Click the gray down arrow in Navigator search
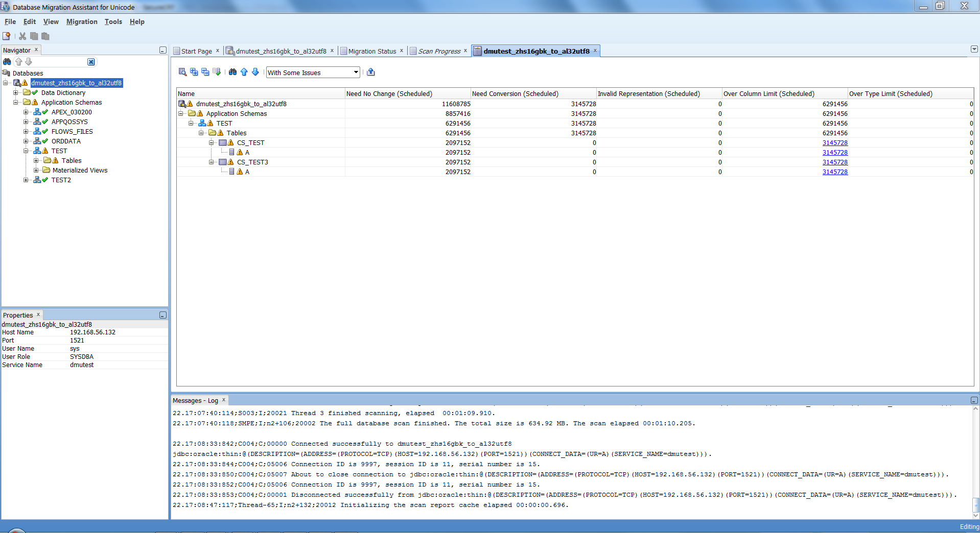This screenshot has width=980, height=533. click(29, 62)
